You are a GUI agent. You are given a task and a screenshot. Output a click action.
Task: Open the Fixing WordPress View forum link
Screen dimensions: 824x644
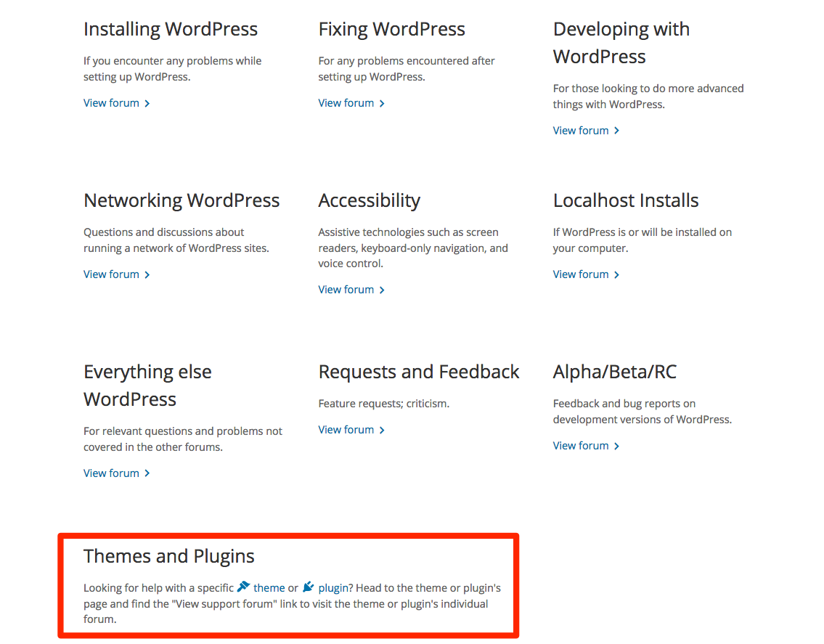click(x=351, y=103)
